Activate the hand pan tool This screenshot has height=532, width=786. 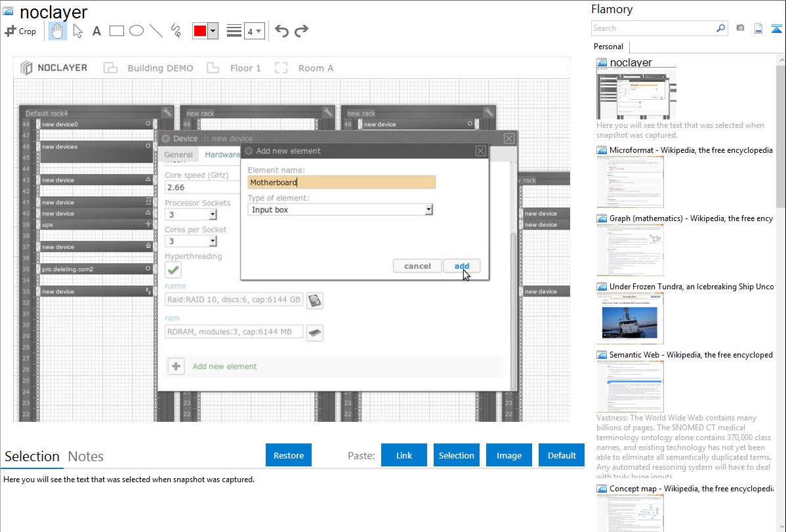click(57, 31)
